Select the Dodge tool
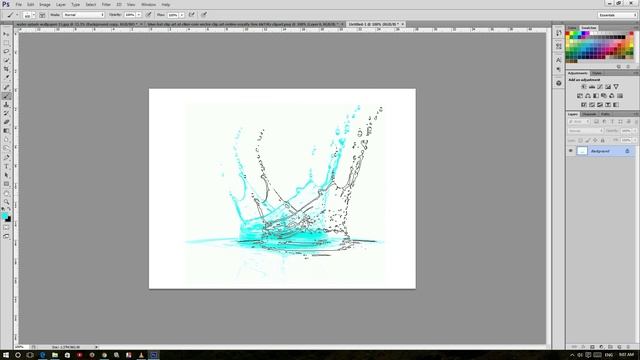 coord(6,148)
